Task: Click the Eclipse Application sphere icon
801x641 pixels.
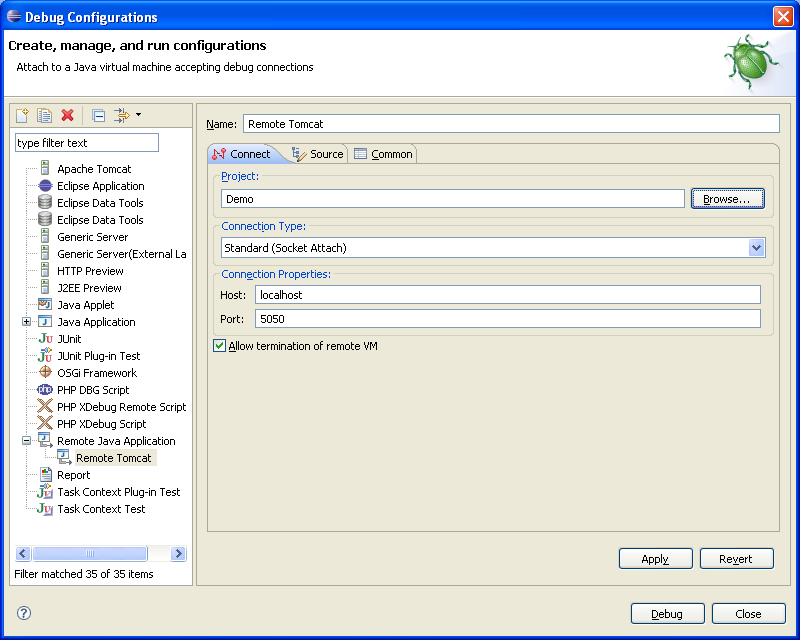Action: point(45,185)
